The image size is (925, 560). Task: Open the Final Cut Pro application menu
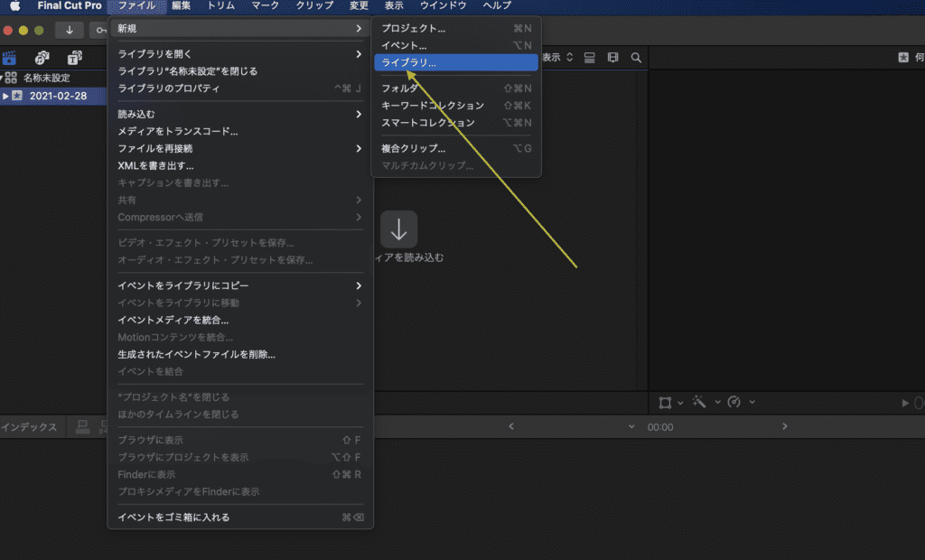(69, 6)
